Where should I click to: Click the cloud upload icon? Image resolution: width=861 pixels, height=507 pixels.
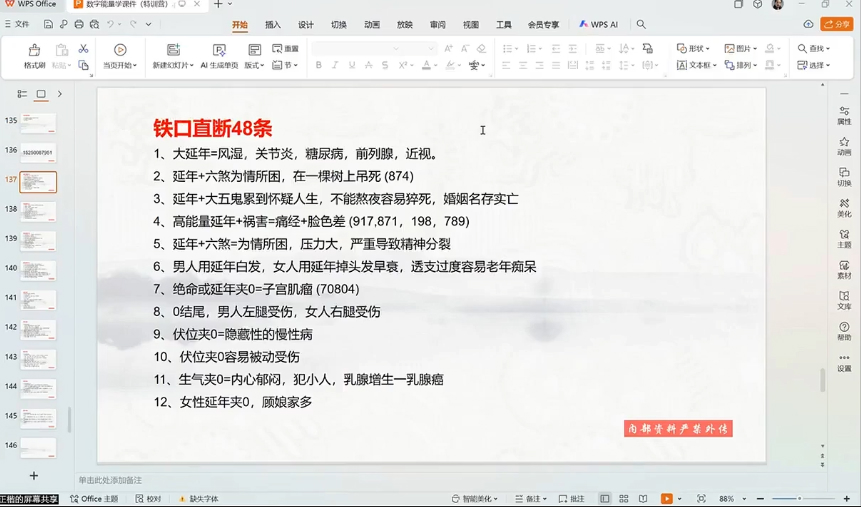pos(808,24)
